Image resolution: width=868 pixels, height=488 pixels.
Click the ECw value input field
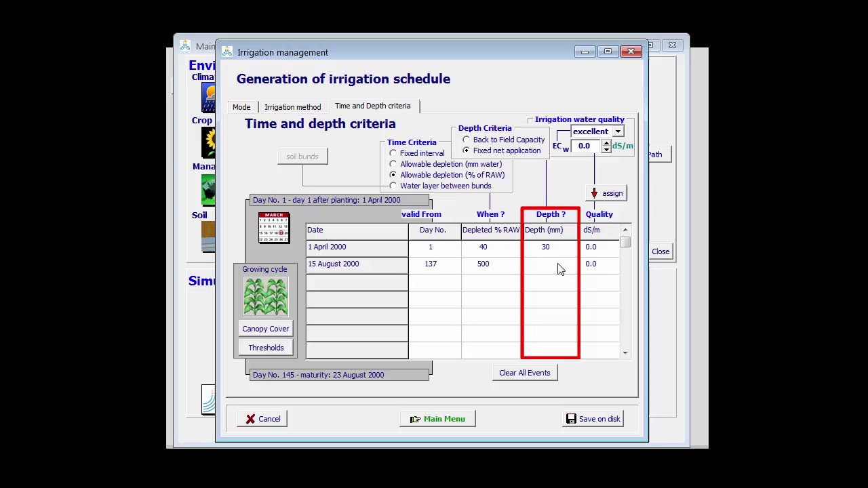point(586,146)
